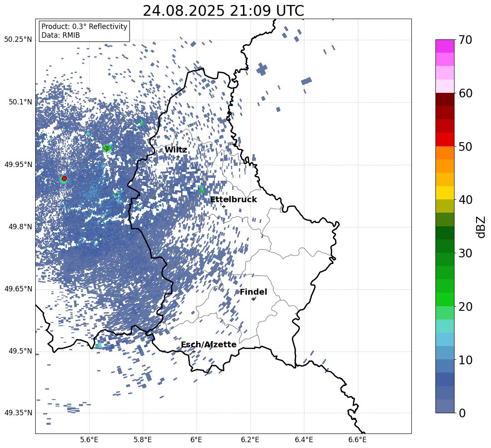Click the Findel city label
The height and width of the screenshot is (448, 491).
pos(253,292)
